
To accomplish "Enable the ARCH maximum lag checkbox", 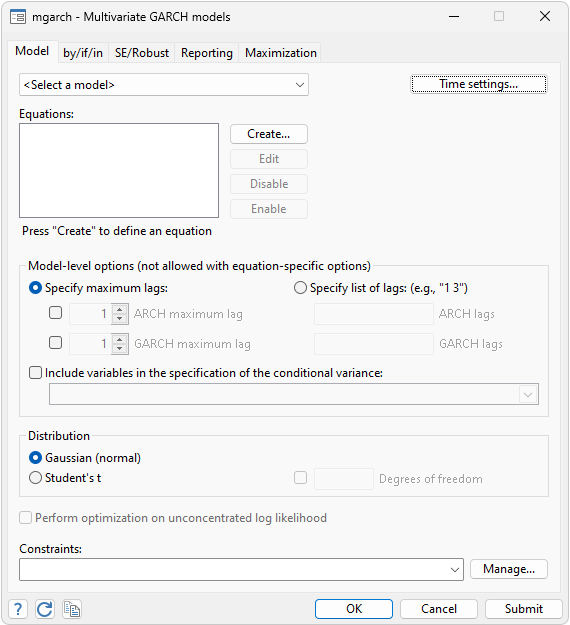I will (55, 313).
